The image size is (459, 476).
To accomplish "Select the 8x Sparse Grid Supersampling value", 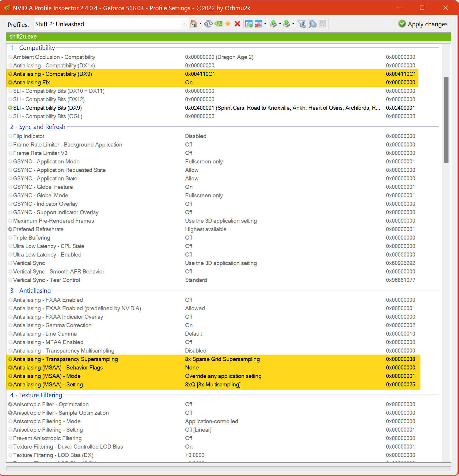I will tap(222, 359).
